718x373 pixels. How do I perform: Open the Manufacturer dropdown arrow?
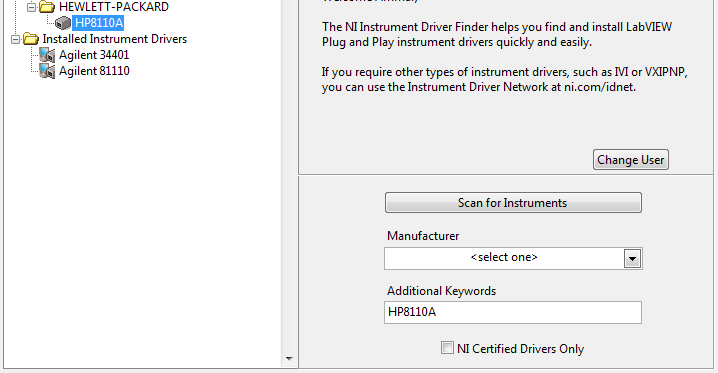(632, 259)
